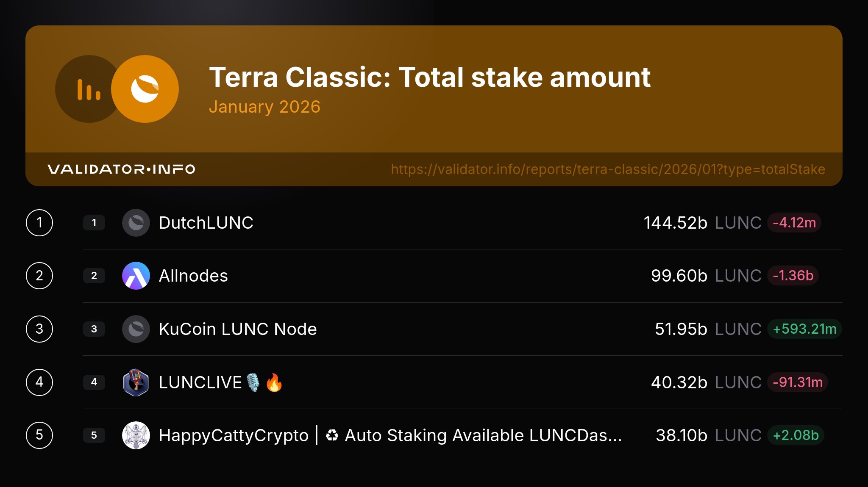Click the circled rank number 1
The width and height of the screenshot is (868, 487).
(39, 223)
